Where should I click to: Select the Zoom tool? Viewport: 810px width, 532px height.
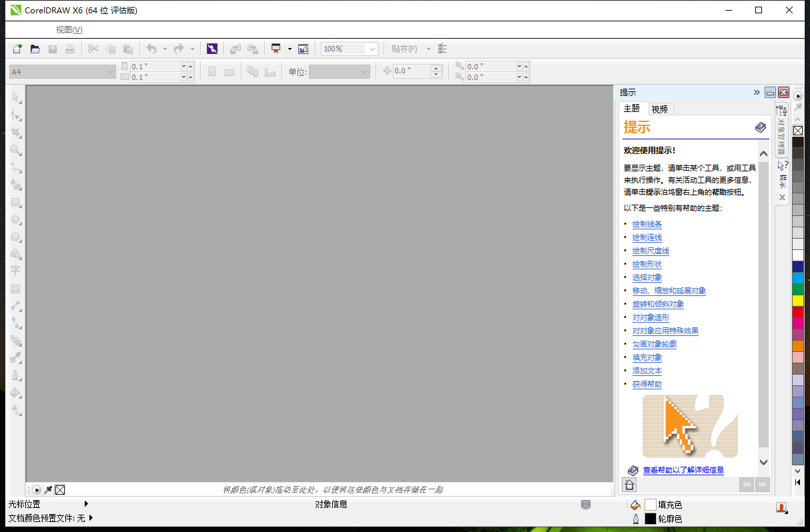point(15,149)
